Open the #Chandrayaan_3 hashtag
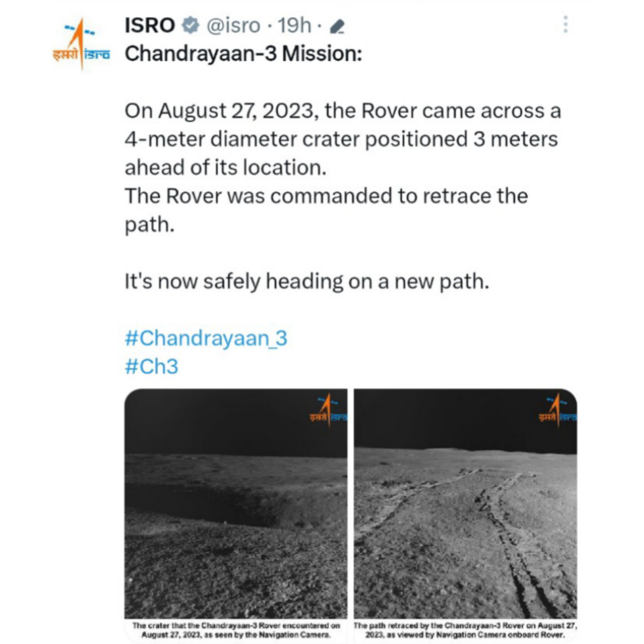This screenshot has height=644, width=644. pos(206,338)
